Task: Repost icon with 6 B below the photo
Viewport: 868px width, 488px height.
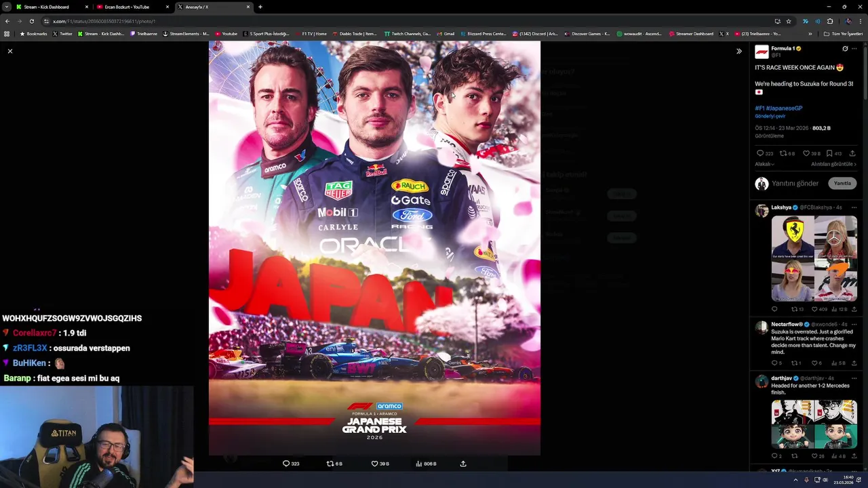Action: point(330,464)
